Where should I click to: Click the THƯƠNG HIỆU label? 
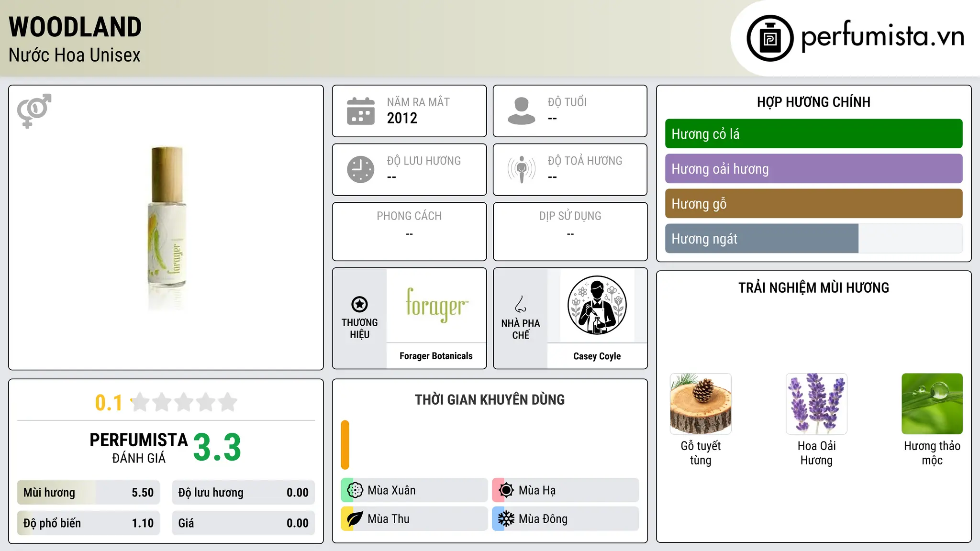pyautogui.click(x=359, y=329)
